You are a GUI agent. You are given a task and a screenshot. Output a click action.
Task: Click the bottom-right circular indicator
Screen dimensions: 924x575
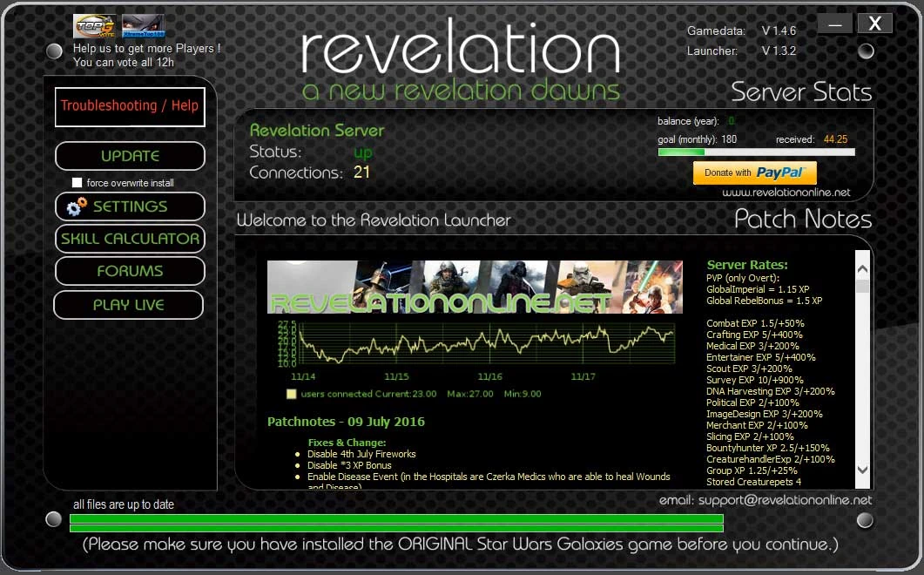(x=867, y=520)
